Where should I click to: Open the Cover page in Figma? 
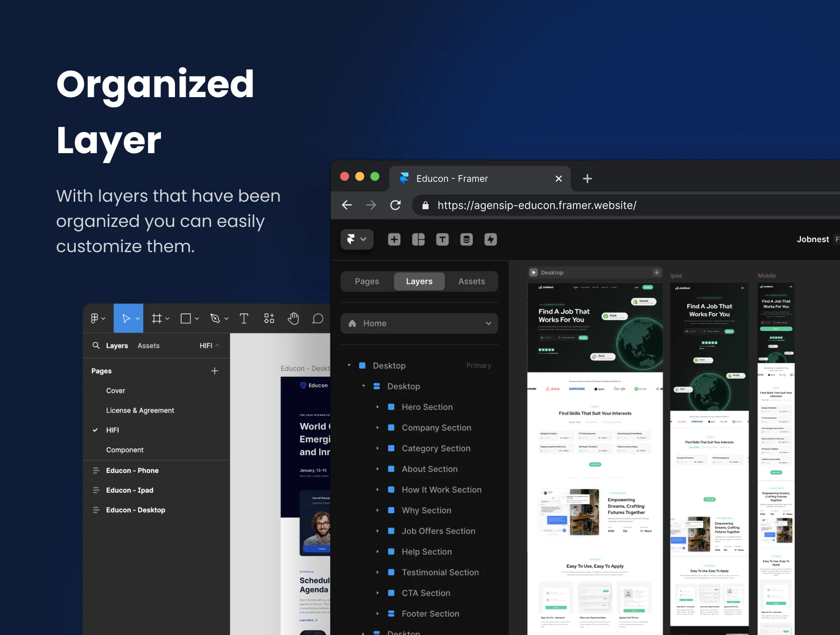(116, 391)
